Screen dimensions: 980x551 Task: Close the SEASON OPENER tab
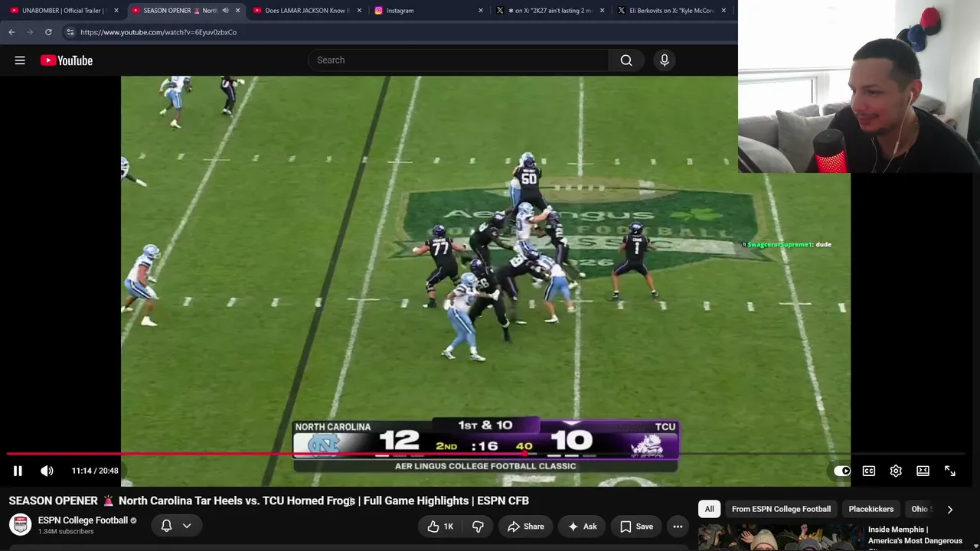(x=237, y=11)
